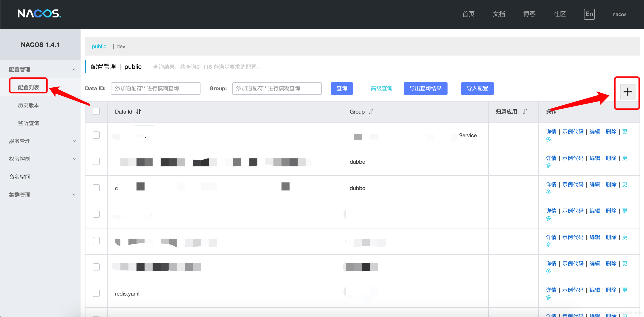Sort table by Data Id column icon
This screenshot has width=644, height=317.
tap(139, 112)
